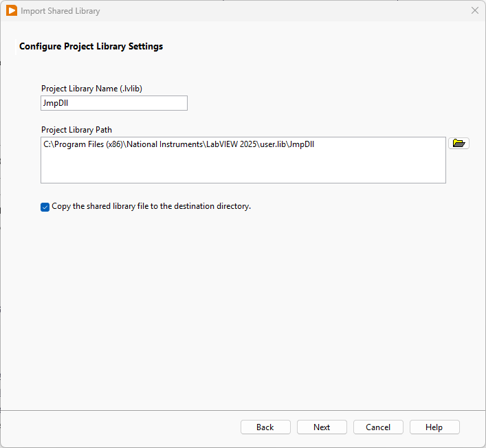Click the 'Project Library Path' label

tap(76, 130)
